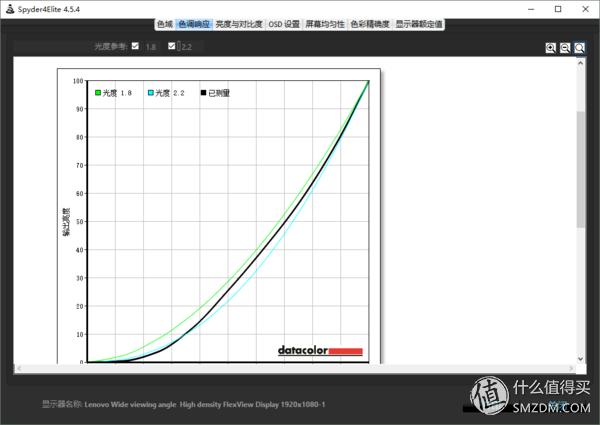Close the Spyder4Elite window
Screen dimensions: 600x425
click(x=585, y=8)
